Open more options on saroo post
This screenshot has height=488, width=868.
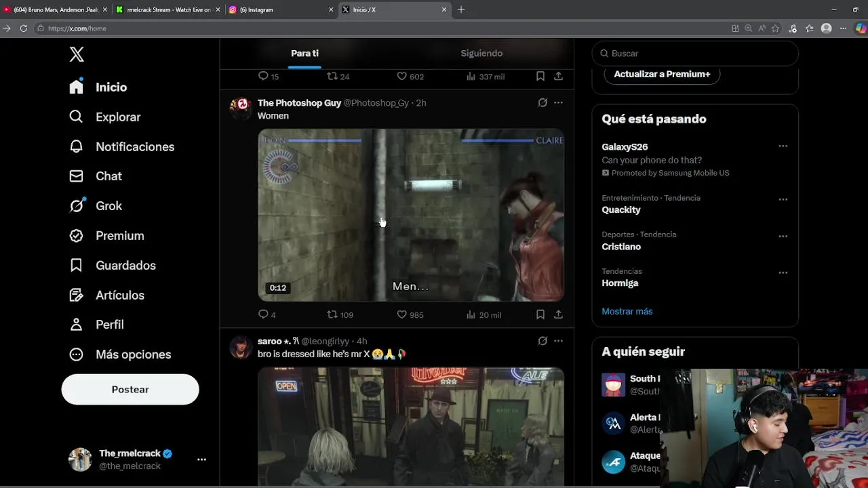(x=558, y=341)
